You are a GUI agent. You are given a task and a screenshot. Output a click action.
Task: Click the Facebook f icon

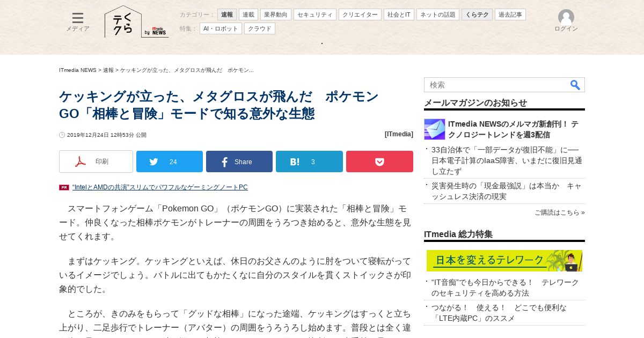click(225, 161)
